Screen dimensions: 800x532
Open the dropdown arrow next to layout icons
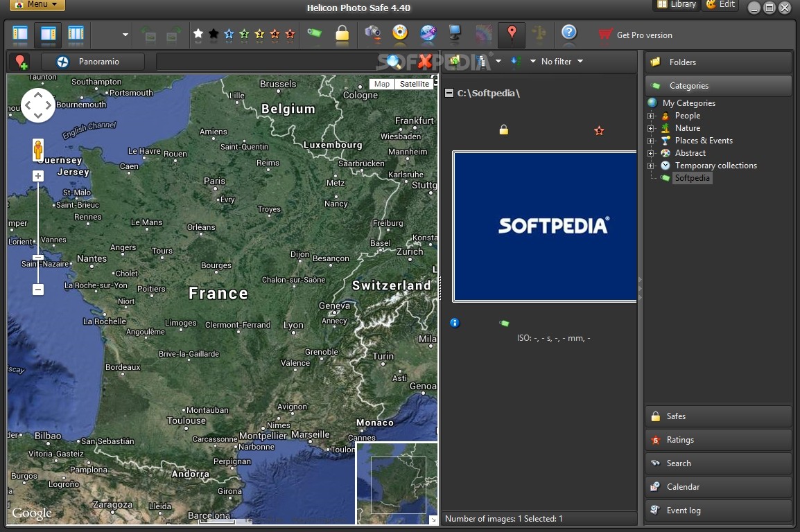click(x=125, y=35)
